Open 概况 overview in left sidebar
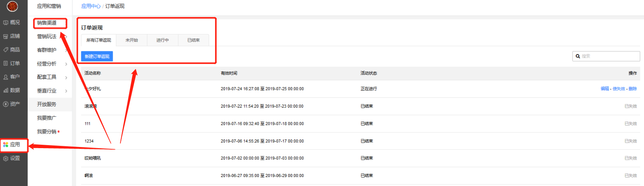Image resolution: width=644 pixels, height=186 pixels. click(x=12, y=22)
